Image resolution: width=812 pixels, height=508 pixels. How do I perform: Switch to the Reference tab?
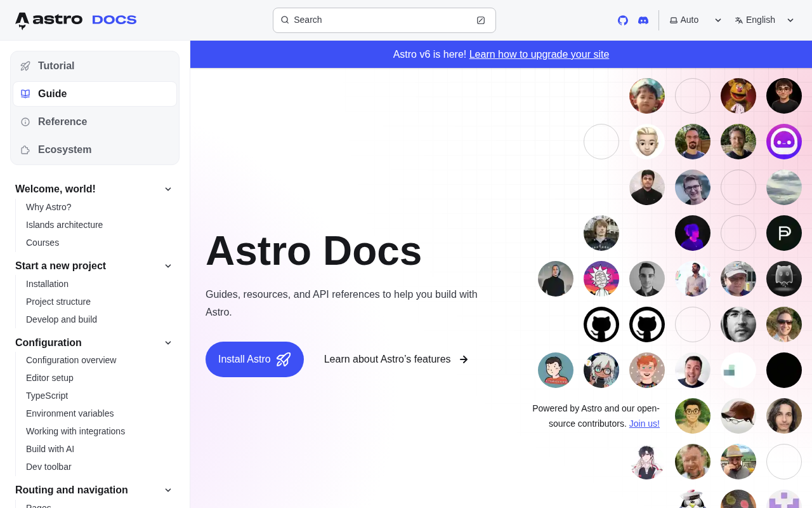(95, 122)
